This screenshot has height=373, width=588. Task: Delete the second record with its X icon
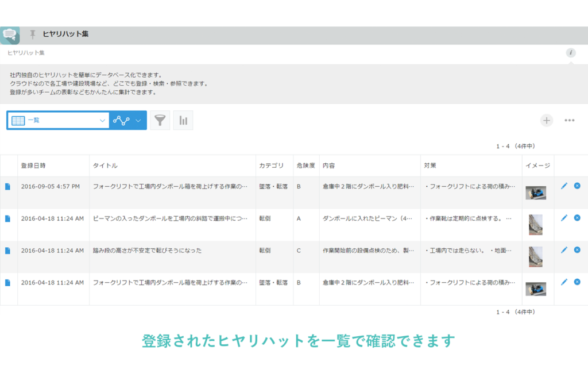tap(577, 218)
